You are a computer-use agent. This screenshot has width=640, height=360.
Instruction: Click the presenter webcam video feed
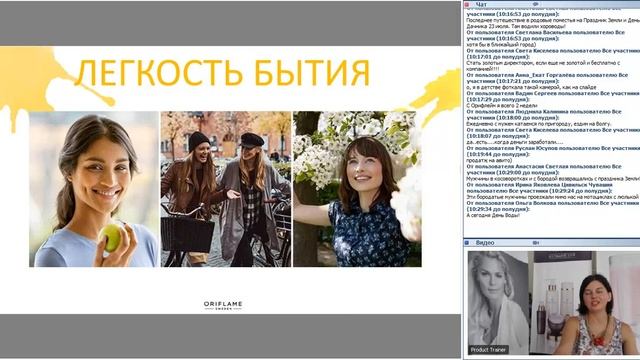point(553,302)
